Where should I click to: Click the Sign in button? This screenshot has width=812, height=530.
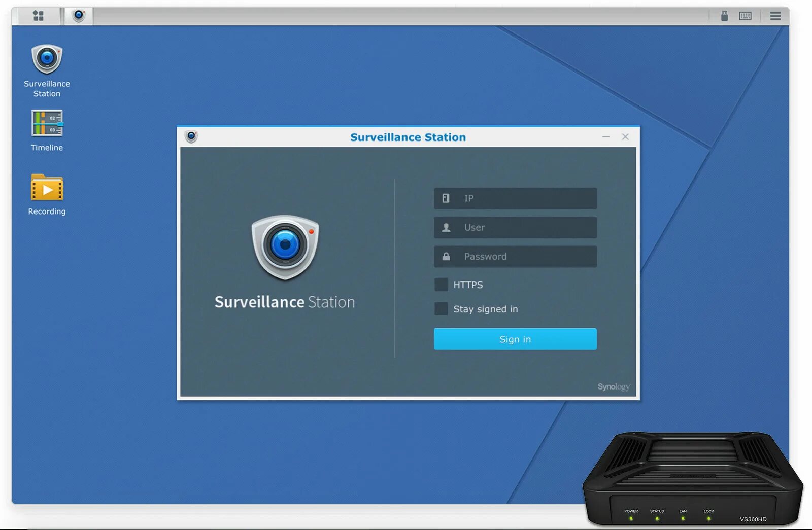(515, 339)
